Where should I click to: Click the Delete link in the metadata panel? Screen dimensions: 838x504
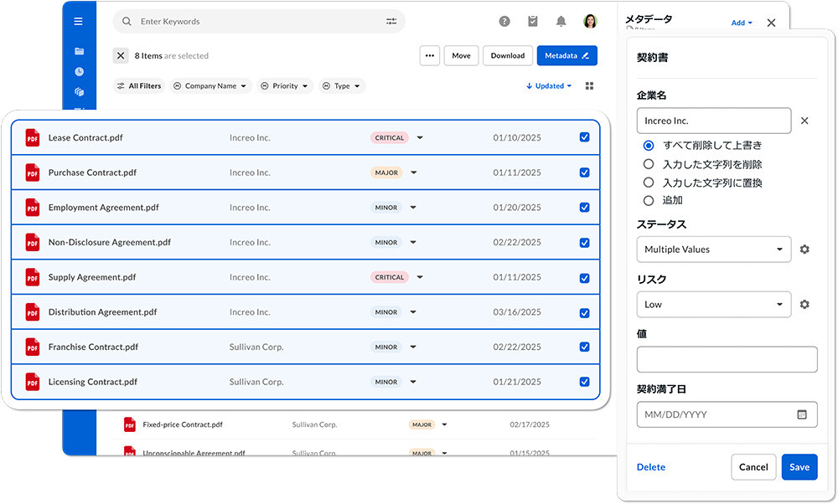[650, 466]
